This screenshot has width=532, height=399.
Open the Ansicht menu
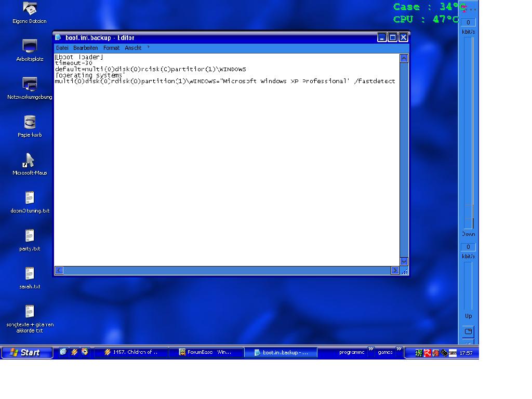tap(133, 48)
